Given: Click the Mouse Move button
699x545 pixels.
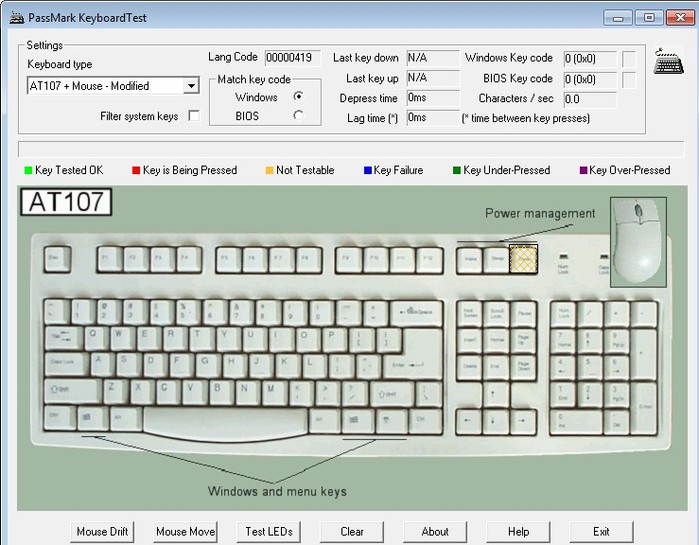Looking at the screenshot, I should (185, 532).
